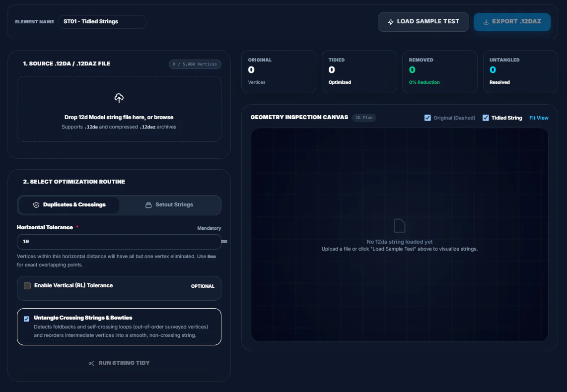The width and height of the screenshot is (567, 392).
Task: Edit the Element Name field
Action: [x=102, y=22]
